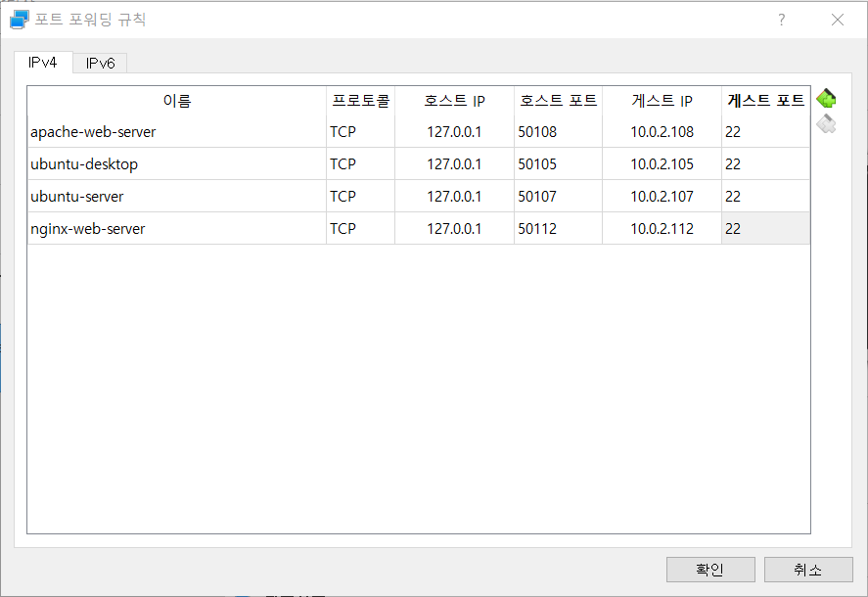Sort by the 게스트 포트 column header
This screenshot has width=868, height=597.
(765, 101)
